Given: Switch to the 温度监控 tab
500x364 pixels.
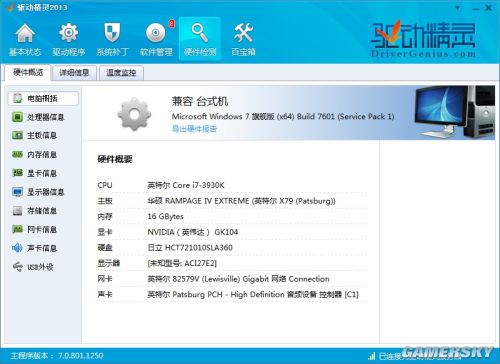Looking at the screenshot, I should point(121,73).
